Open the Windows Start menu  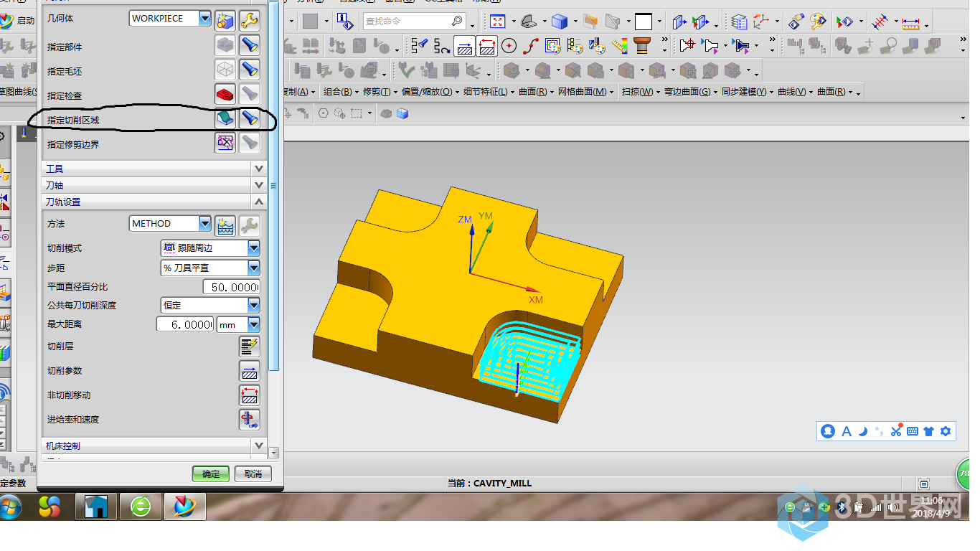point(10,507)
